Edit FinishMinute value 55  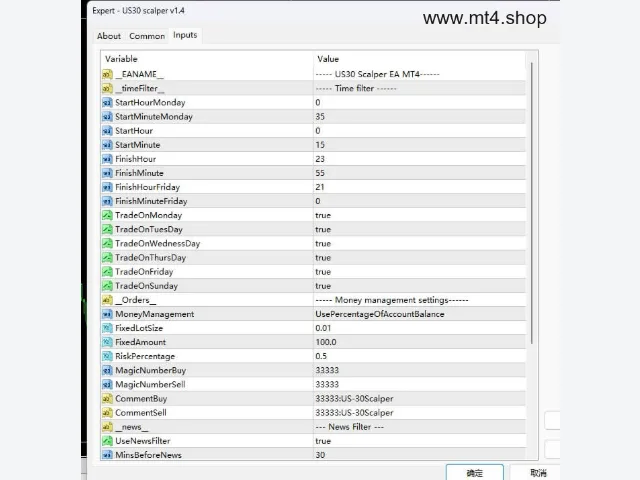pos(320,173)
